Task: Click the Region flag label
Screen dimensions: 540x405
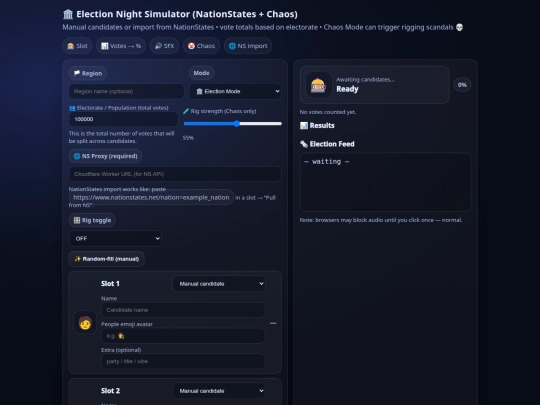Action: point(88,73)
